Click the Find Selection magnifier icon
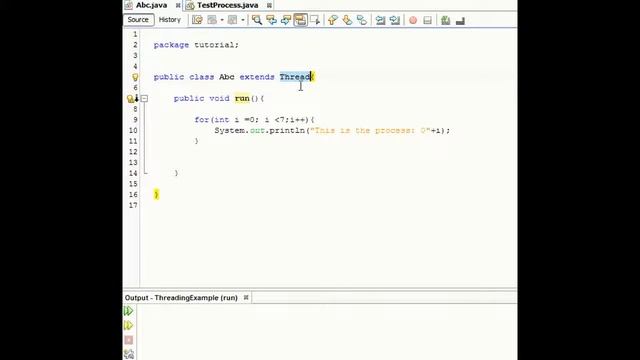Viewport: 640px width, 360px height. coord(257,20)
